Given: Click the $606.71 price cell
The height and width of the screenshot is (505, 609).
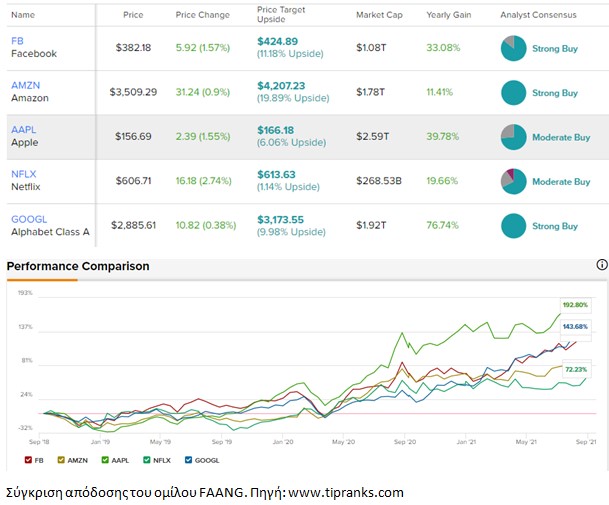Looking at the screenshot, I should point(133,181).
